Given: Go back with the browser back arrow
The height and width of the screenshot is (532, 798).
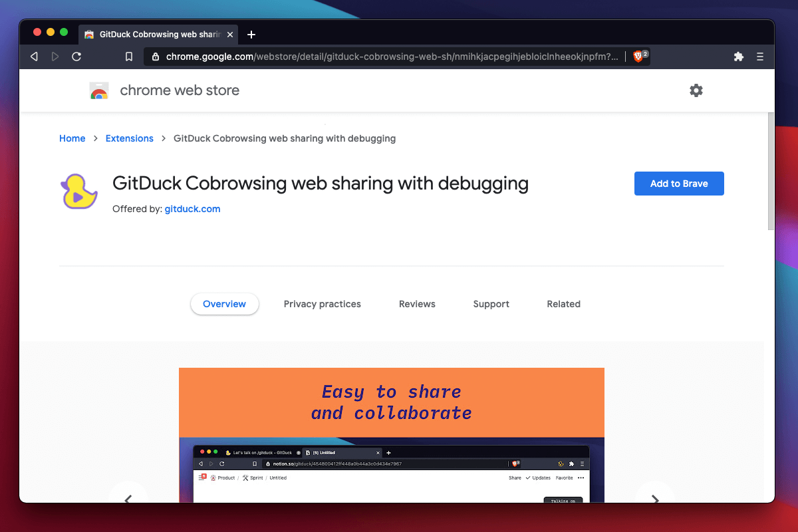Looking at the screenshot, I should (x=34, y=57).
